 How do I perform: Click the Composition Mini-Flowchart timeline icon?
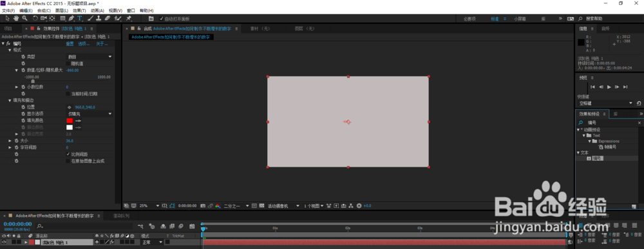coord(140,226)
